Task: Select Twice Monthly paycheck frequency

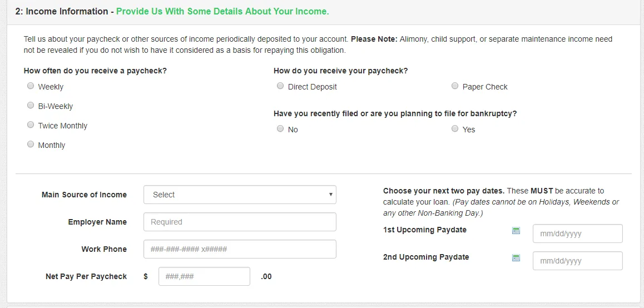Action: tap(31, 125)
